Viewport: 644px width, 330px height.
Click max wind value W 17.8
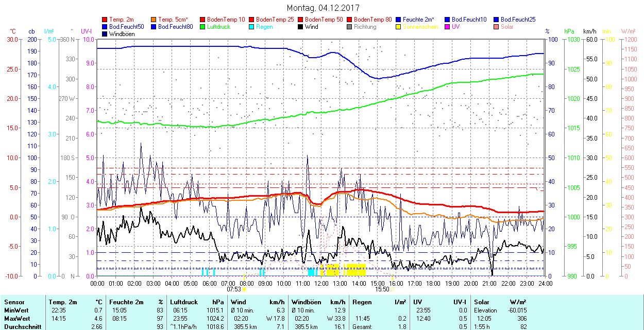pos(275,319)
